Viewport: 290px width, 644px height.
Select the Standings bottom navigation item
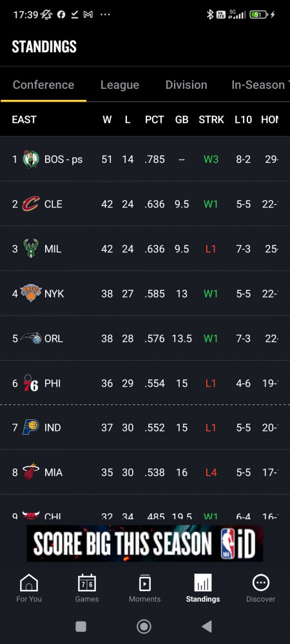pyautogui.click(x=202, y=588)
